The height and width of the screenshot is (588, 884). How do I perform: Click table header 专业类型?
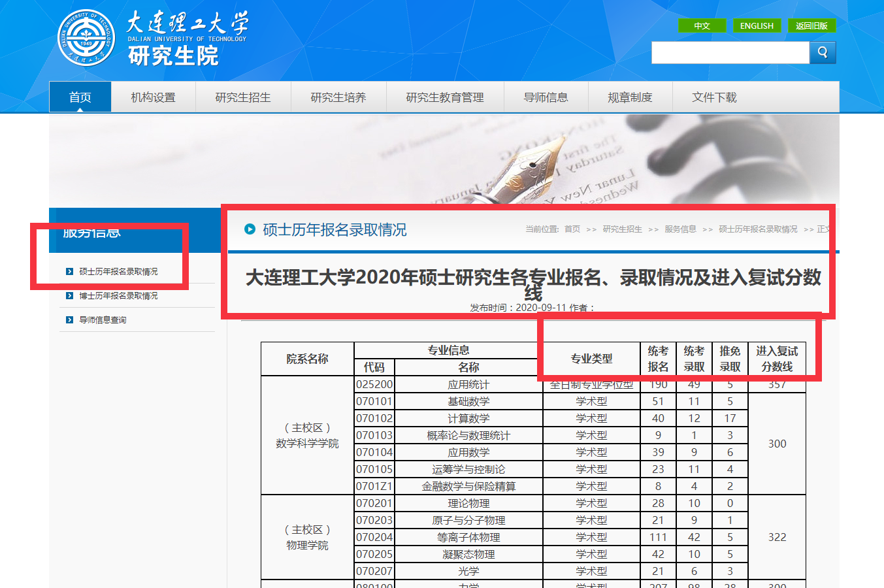(x=591, y=359)
